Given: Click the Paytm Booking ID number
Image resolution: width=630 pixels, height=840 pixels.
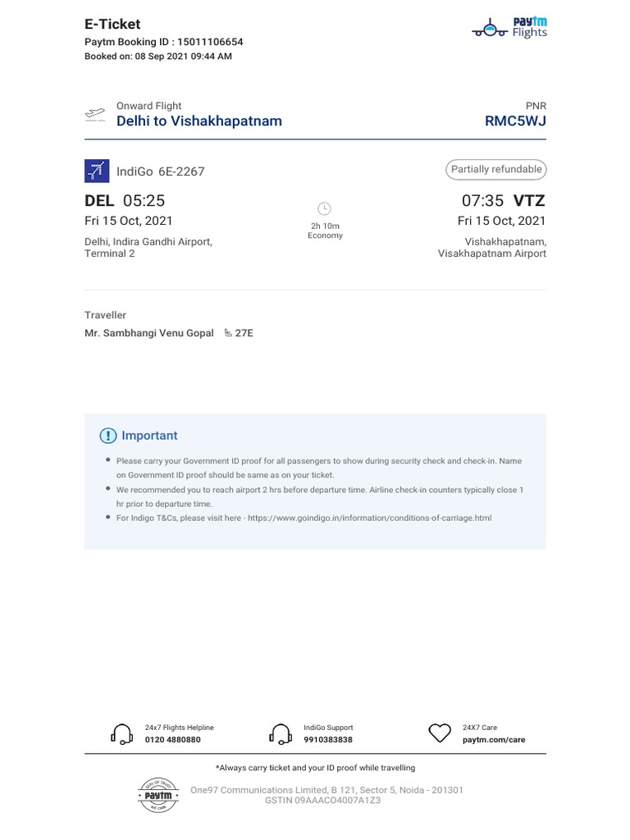Looking at the screenshot, I should pos(212,42).
